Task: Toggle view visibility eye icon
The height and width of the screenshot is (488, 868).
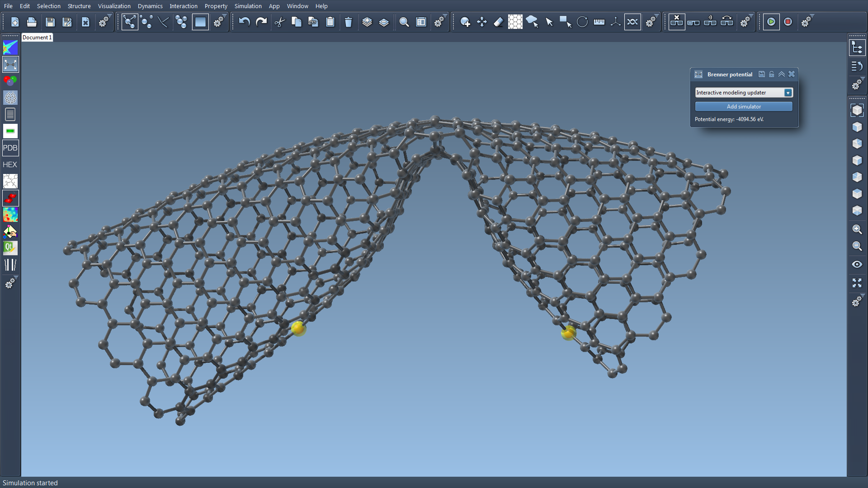Action: (857, 264)
